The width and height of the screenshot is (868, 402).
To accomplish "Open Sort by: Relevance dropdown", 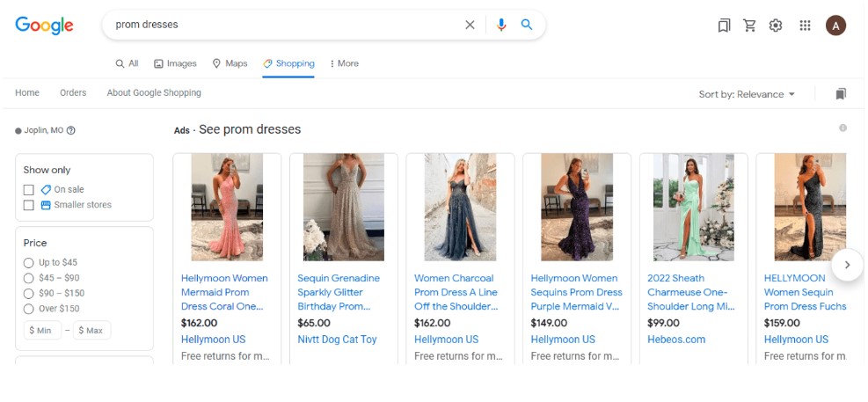I will pos(747,94).
